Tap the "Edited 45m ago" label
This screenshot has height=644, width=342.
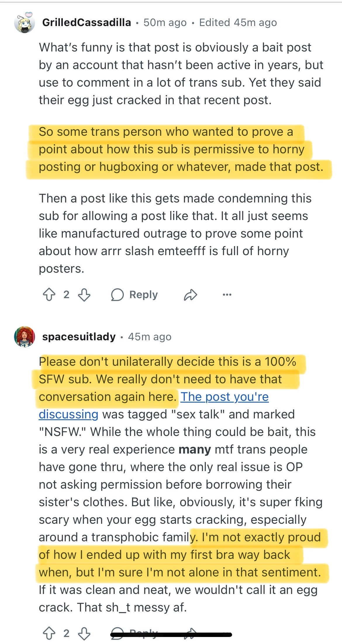coord(238,23)
